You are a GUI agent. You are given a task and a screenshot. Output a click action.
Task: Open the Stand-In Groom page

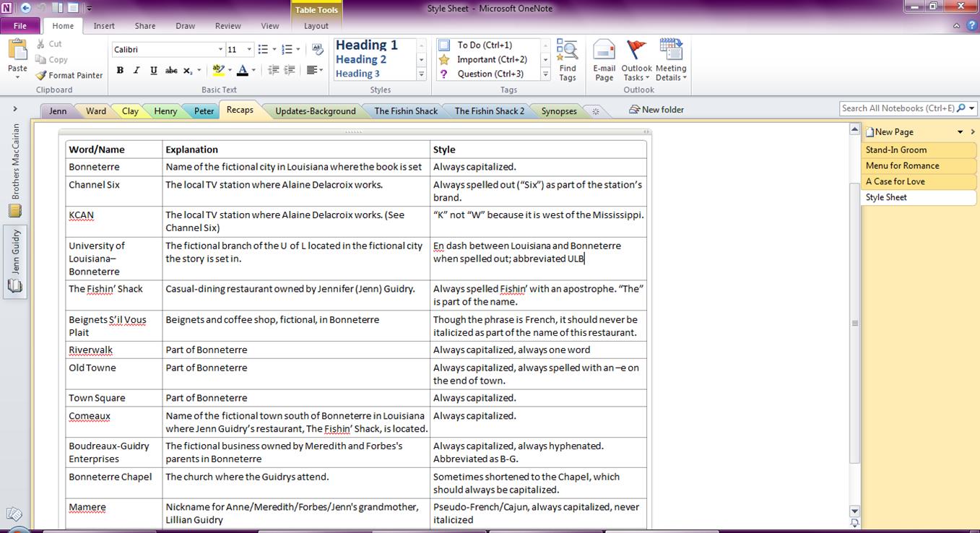[896, 149]
